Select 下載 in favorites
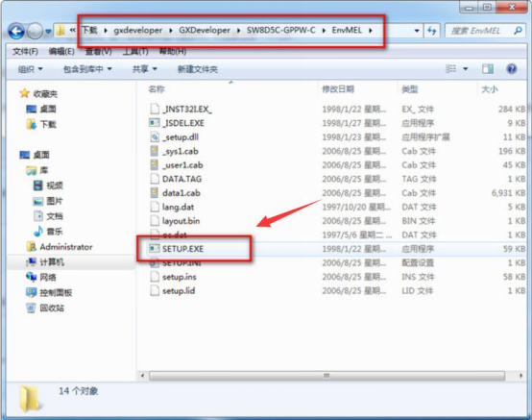This screenshot has width=532, height=420. [48, 124]
